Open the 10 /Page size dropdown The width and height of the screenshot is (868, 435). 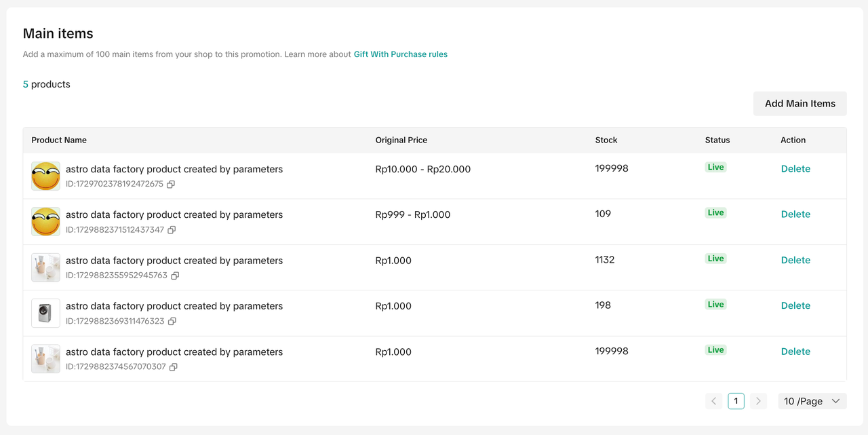click(812, 401)
